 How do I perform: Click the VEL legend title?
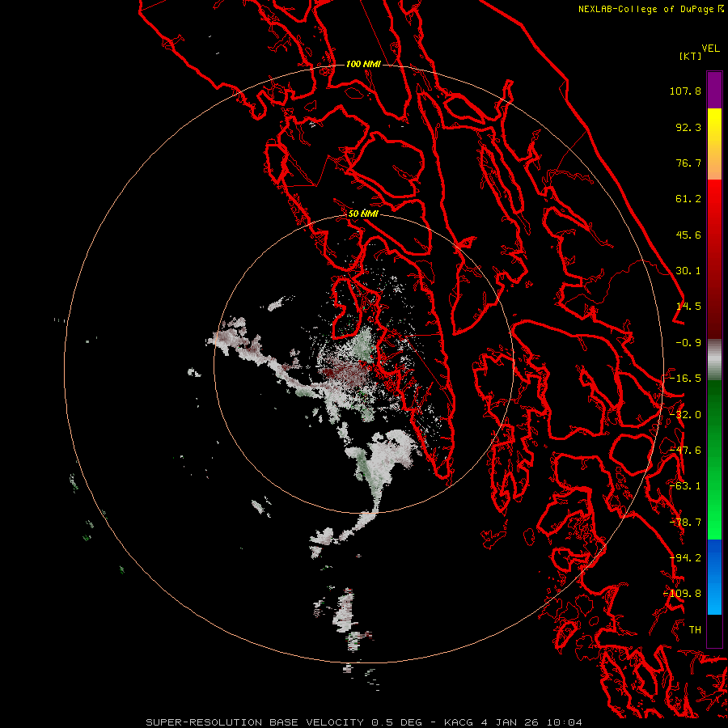point(710,49)
